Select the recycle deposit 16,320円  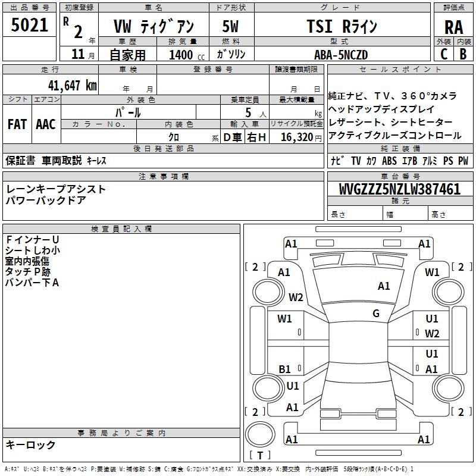[x=301, y=137]
